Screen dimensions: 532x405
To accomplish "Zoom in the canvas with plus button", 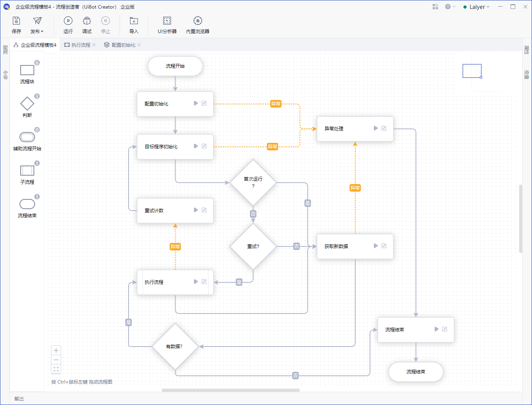I will pyautogui.click(x=56, y=350).
